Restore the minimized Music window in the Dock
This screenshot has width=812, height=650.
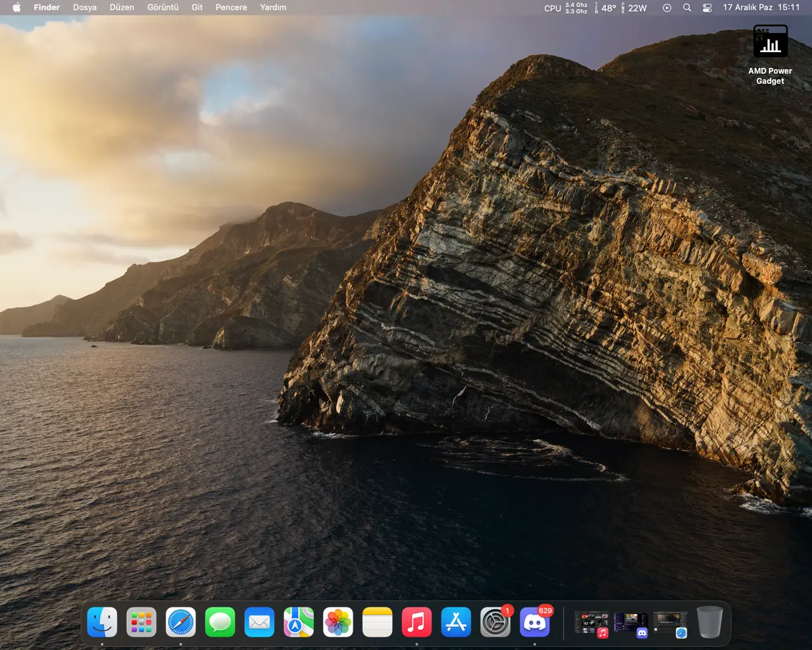(x=592, y=623)
